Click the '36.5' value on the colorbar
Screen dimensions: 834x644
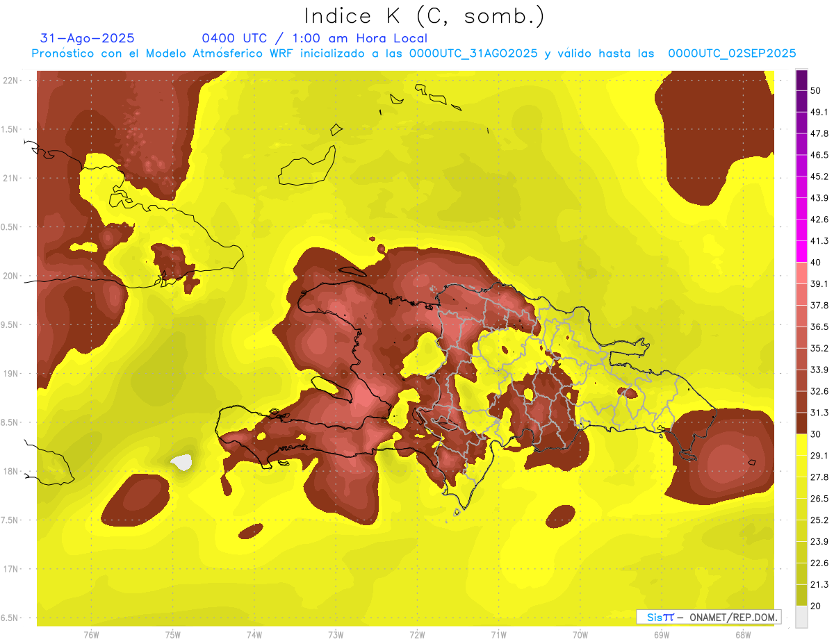(819, 327)
